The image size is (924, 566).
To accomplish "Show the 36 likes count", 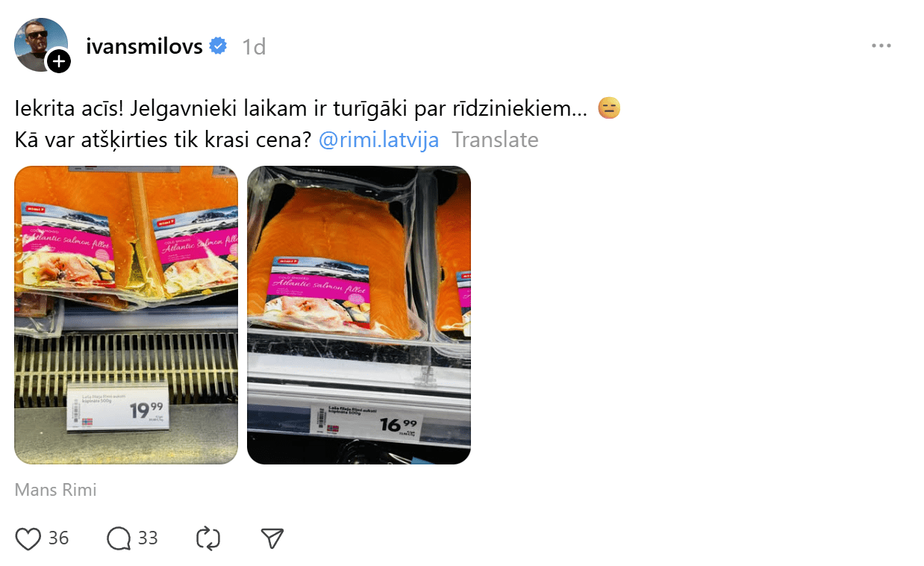I will click(x=58, y=538).
